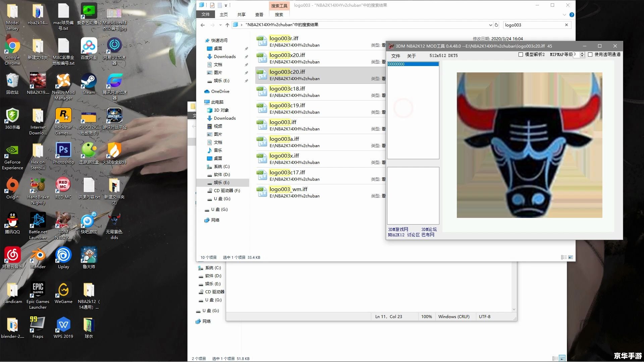
Task: Visit the 3DM论坛 link
Action: tap(429, 229)
